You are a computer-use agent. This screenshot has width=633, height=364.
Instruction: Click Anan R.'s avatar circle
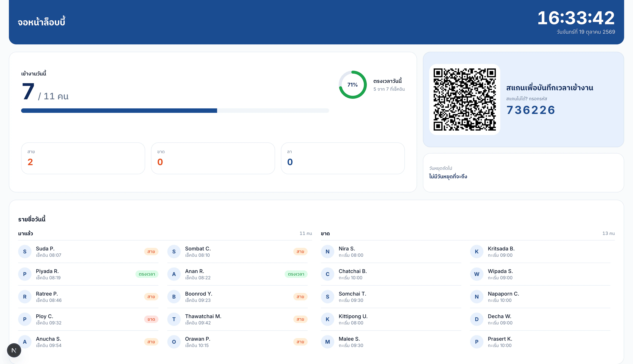pos(174,274)
